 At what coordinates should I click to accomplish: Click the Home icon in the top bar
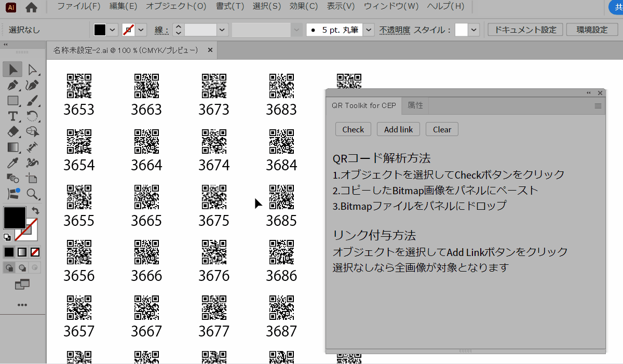[x=31, y=7]
